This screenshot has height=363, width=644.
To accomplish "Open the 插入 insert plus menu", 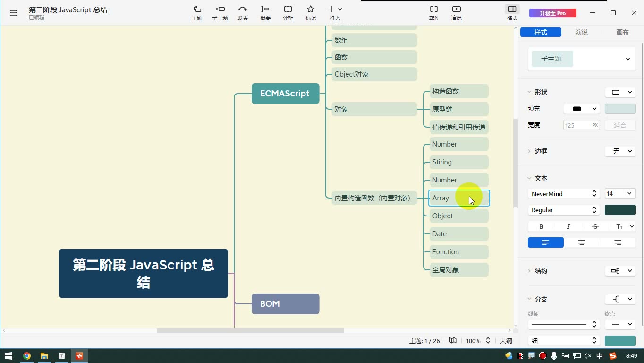I will (335, 13).
